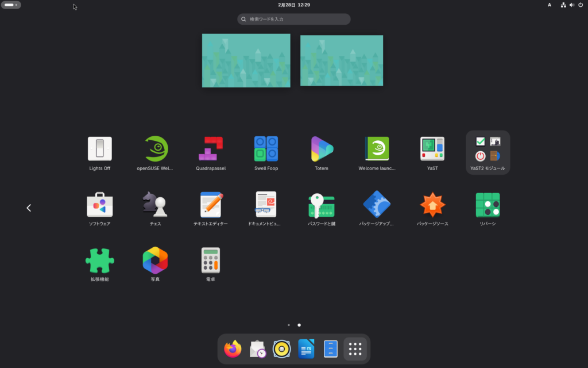Screen dimensions: 588x368
Task: Go to previous app page with left arrow
Action: 29,208
